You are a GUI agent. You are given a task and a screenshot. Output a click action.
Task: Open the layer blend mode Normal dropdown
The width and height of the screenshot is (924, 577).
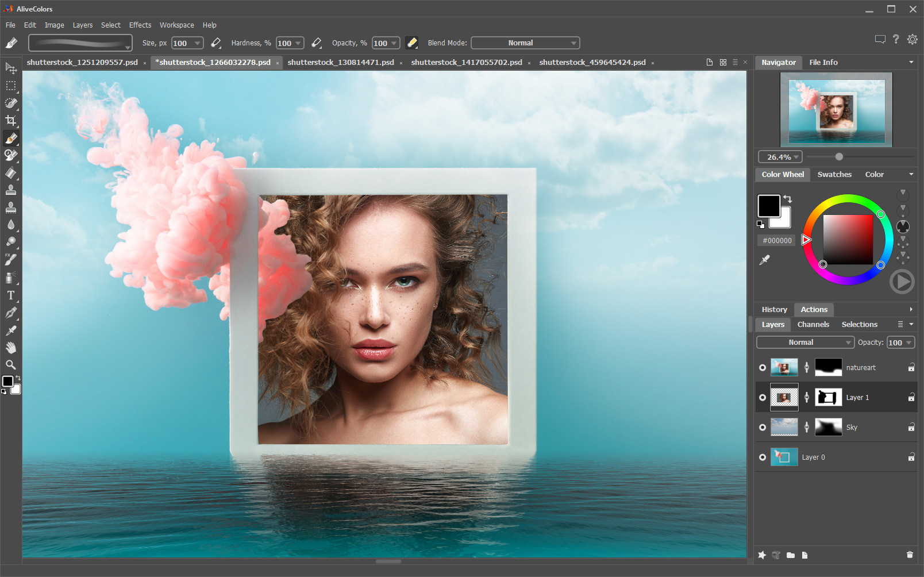pyautogui.click(x=804, y=343)
